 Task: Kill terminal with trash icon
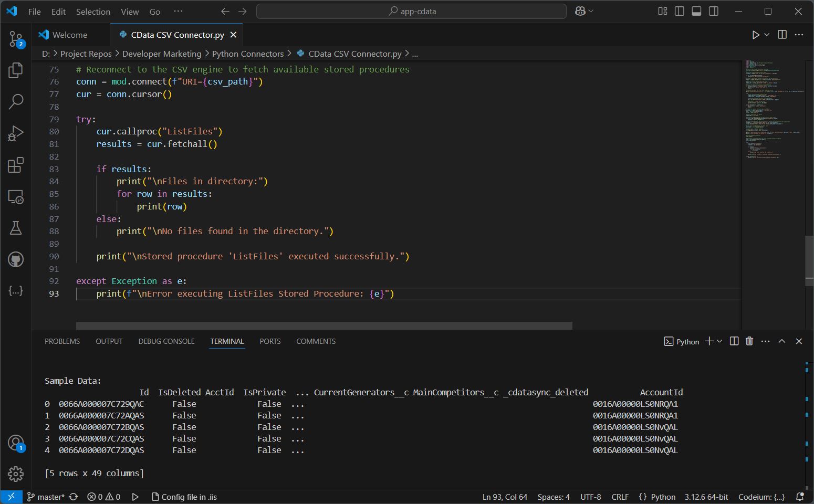[x=749, y=341]
